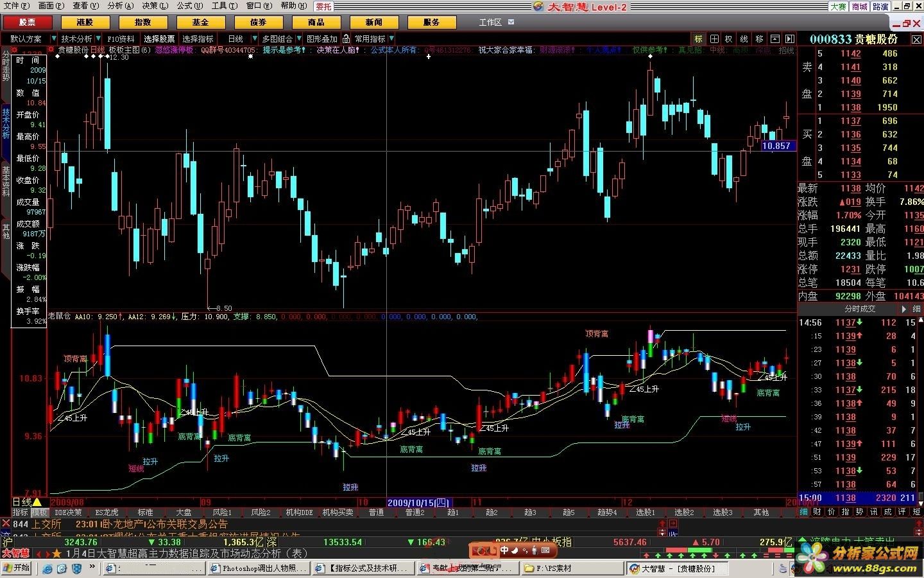
Task: Expand the 常用指标 dropdown arrow
Action: click(391, 39)
